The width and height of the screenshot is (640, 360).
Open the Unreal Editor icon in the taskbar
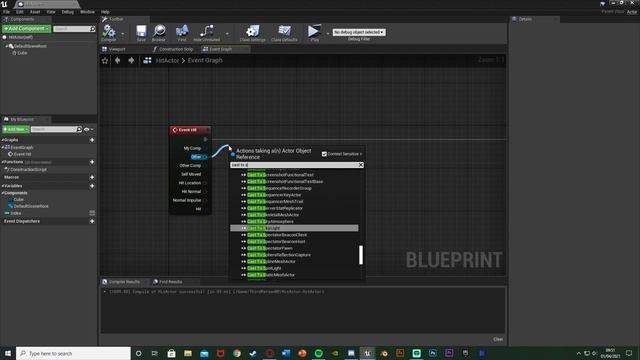pos(367,353)
